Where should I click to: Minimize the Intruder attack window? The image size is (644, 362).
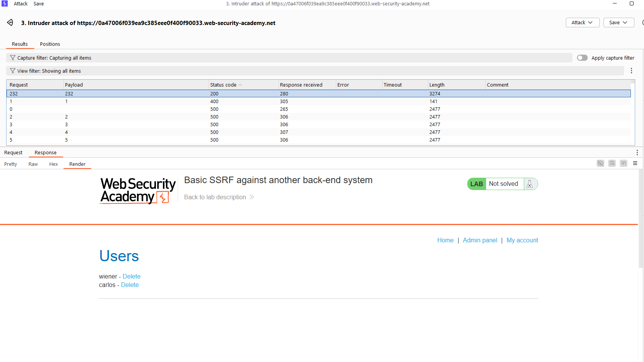(x=615, y=3)
